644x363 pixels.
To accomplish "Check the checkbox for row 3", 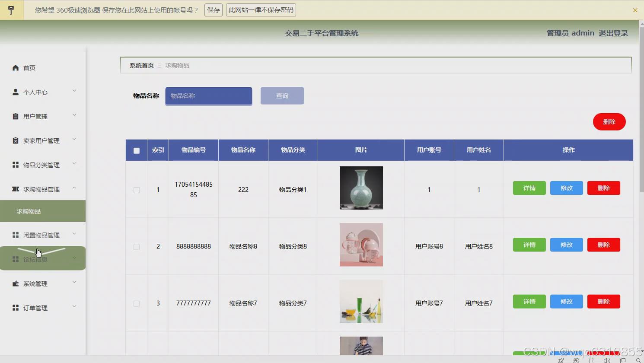I will click(137, 303).
